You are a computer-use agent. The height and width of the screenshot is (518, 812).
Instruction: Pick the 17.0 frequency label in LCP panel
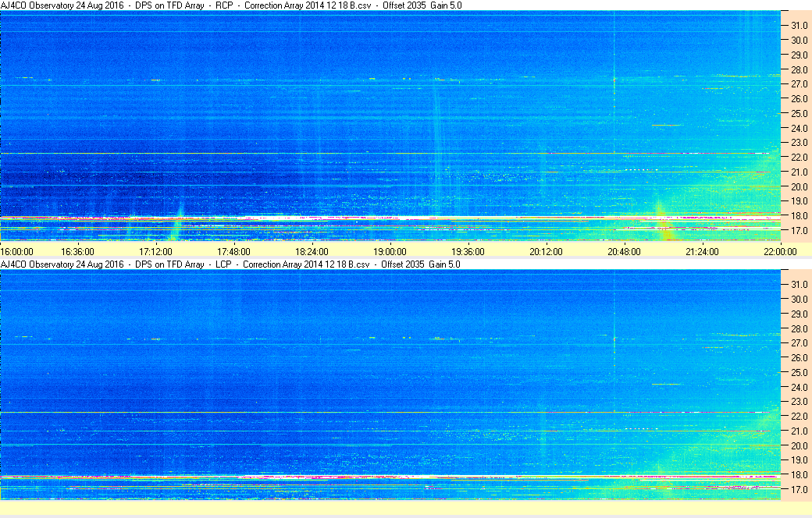pos(799,490)
